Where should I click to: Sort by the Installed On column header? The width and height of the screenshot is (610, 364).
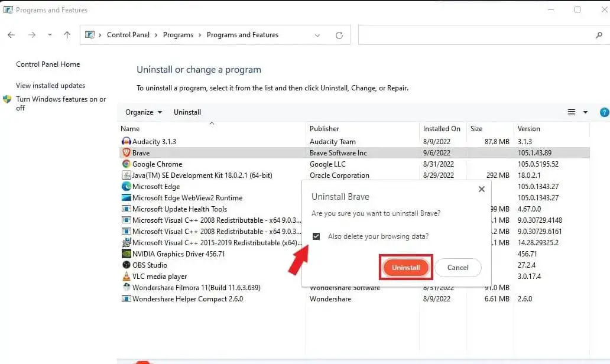[x=443, y=129]
